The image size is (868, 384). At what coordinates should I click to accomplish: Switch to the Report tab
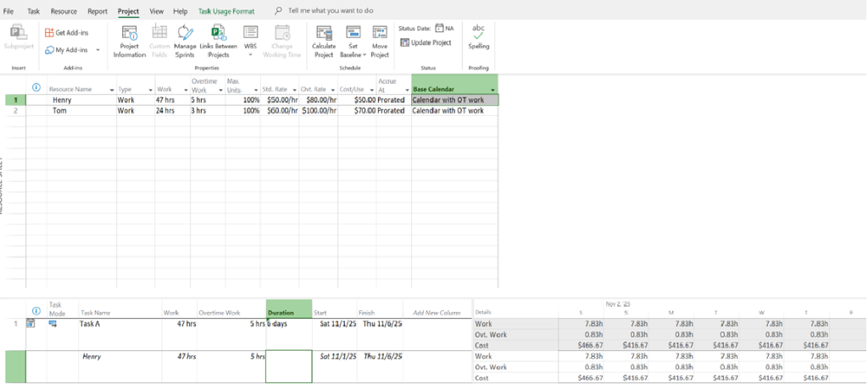[x=97, y=11]
